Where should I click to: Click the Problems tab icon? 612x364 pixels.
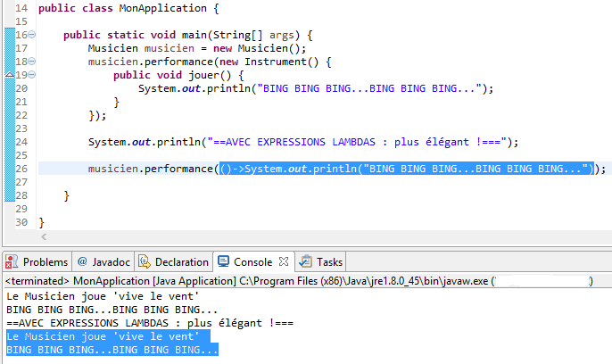click(x=12, y=262)
